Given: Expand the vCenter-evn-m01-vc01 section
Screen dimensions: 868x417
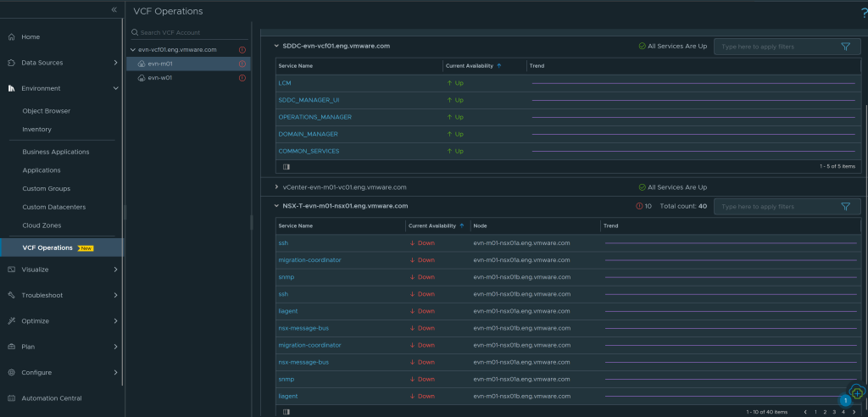Looking at the screenshot, I should [276, 186].
